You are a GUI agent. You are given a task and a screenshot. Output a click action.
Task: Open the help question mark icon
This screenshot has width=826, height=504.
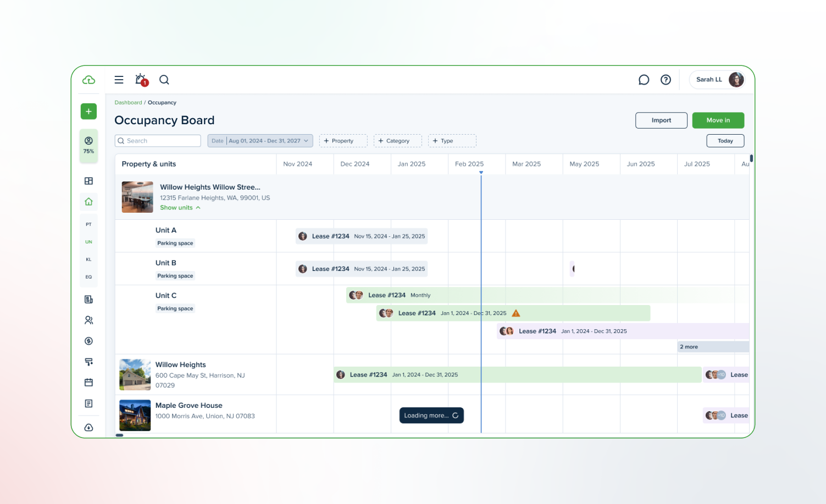tap(666, 80)
